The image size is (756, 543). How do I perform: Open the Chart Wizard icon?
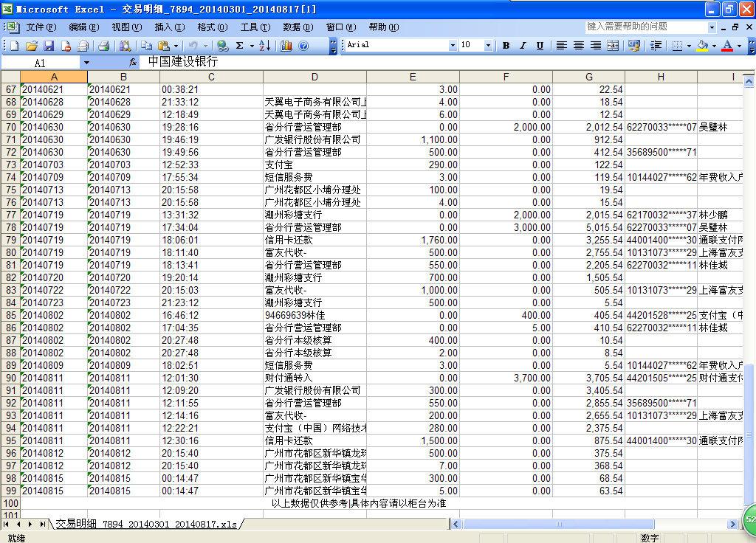(286, 46)
